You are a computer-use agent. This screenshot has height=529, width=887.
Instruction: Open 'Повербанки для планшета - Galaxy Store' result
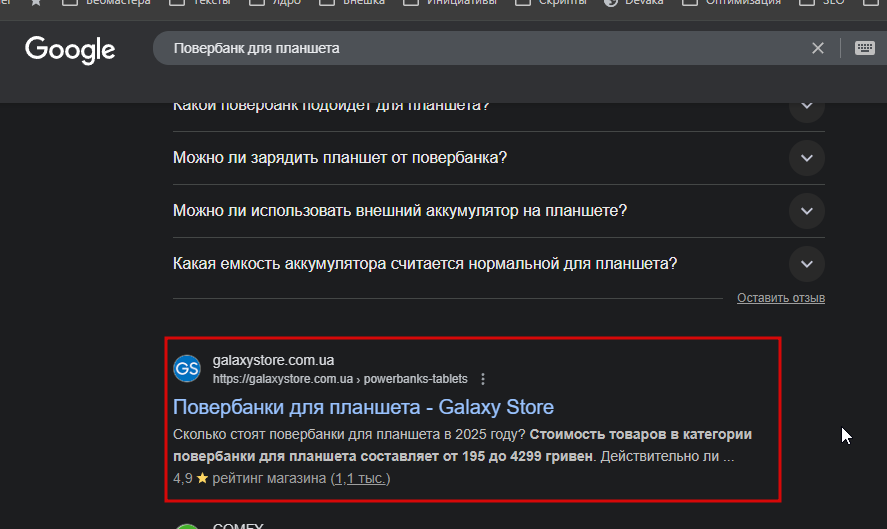click(x=363, y=407)
